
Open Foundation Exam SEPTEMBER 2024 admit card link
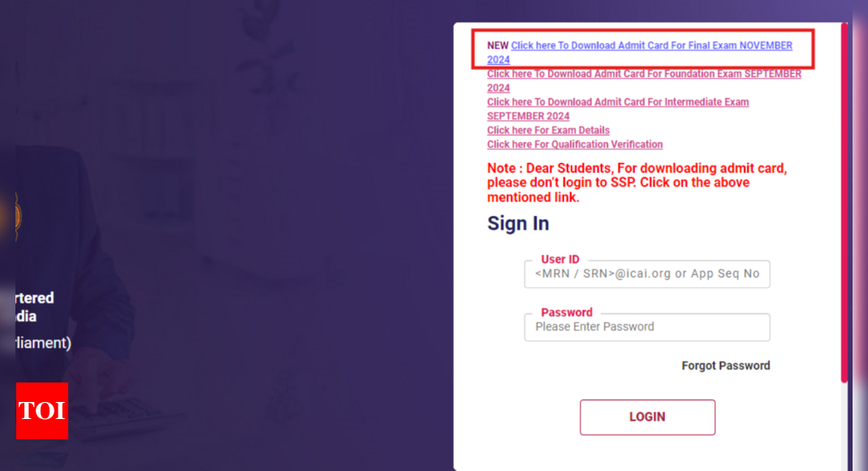click(x=644, y=80)
